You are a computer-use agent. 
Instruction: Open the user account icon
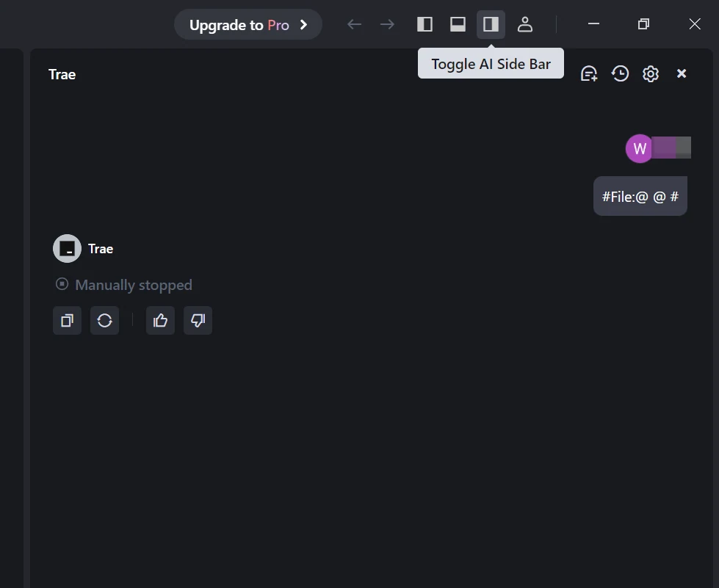point(524,24)
